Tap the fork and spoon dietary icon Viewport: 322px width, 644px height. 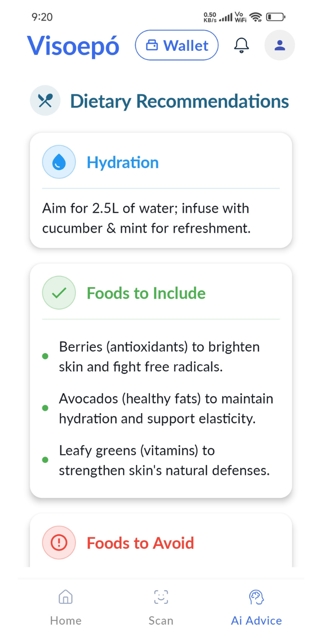[x=45, y=101]
